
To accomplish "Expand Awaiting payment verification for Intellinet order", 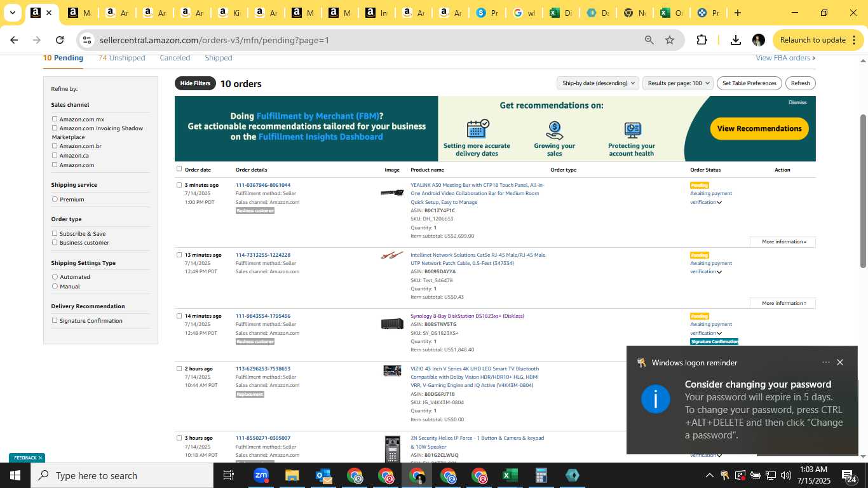I will (x=719, y=272).
